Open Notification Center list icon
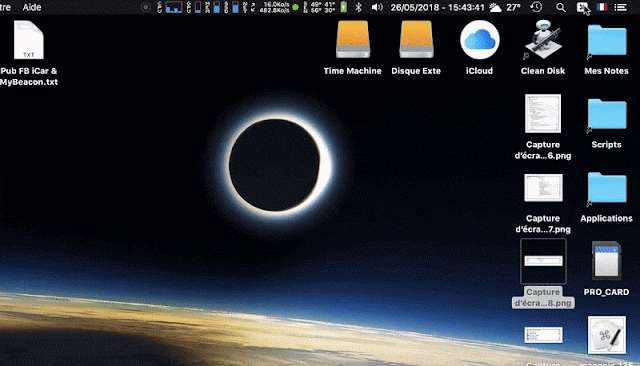The image size is (640, 366). pos(620,7)
